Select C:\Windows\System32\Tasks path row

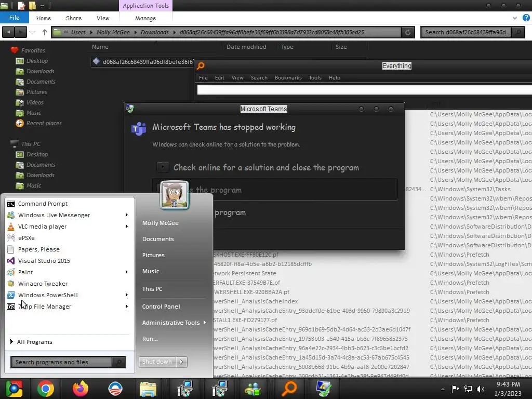(x=470, y=189)
